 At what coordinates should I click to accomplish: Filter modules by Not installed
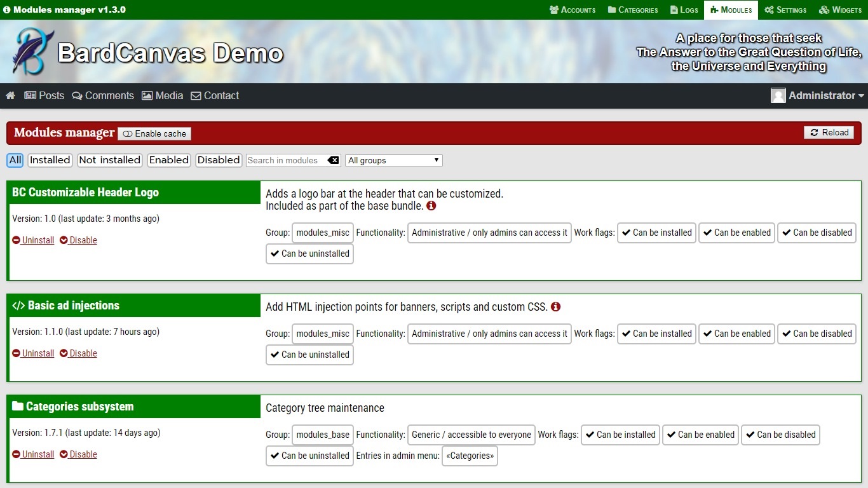(x=109, y=160)
